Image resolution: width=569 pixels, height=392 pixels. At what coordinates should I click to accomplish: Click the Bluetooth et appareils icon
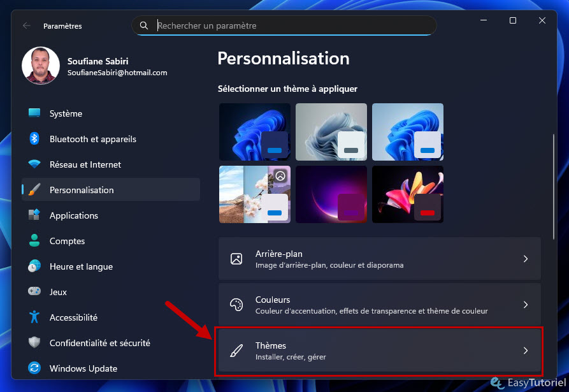click(34, 139)
